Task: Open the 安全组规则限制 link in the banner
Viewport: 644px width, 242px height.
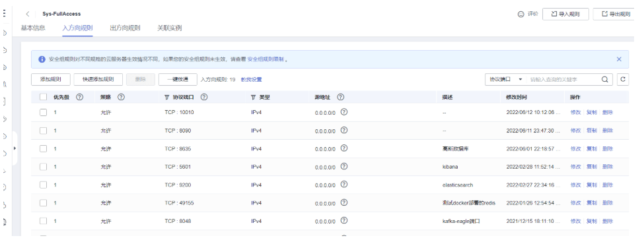Action: click(266, 59)
